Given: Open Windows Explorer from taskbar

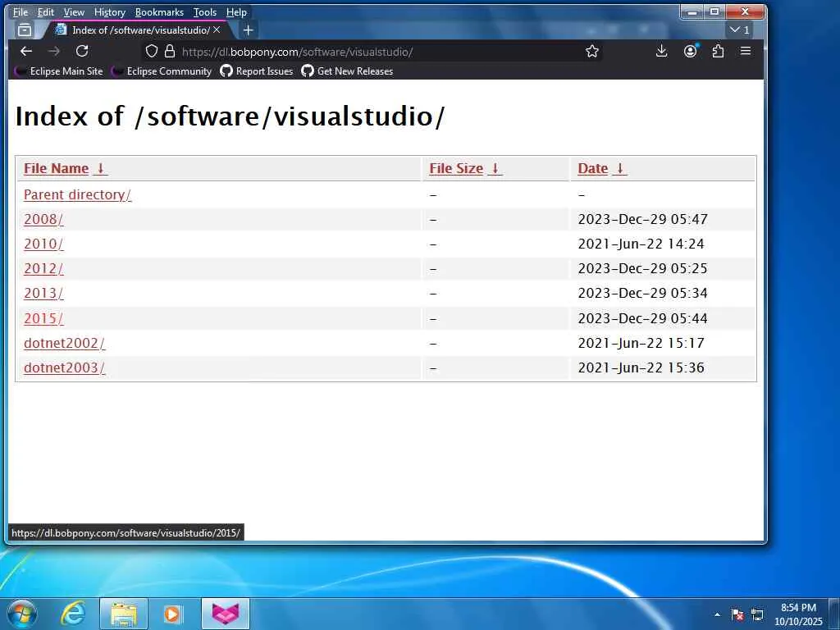Looking at the screenshot, I should coord(124,614).
